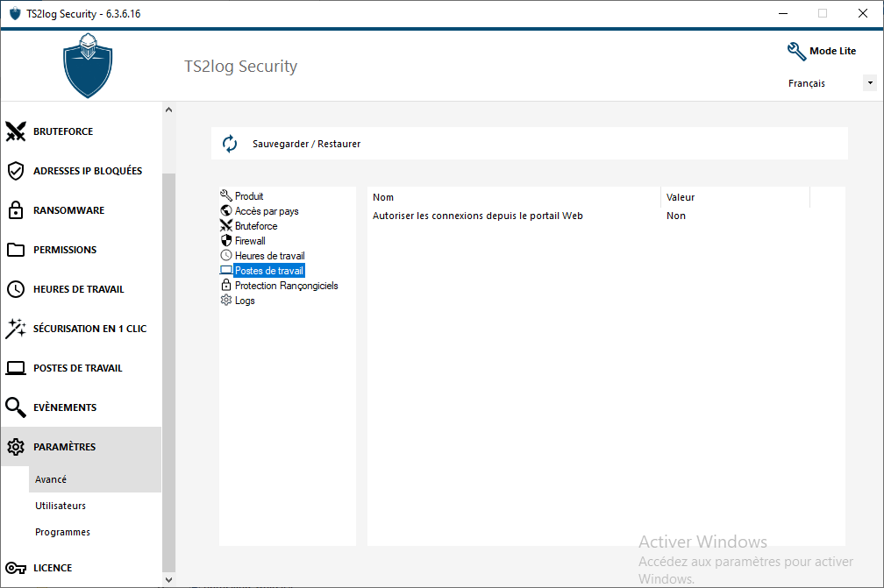Select Accès par pays category

pyautogui.click(x=267, y=211)
